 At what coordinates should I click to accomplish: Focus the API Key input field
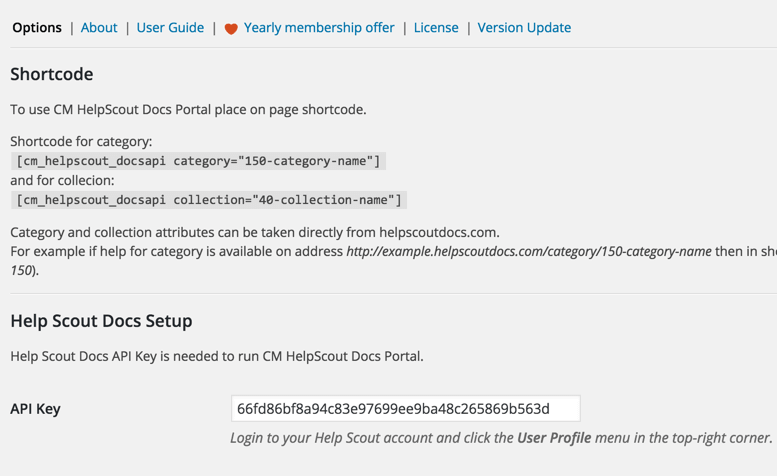405,408
